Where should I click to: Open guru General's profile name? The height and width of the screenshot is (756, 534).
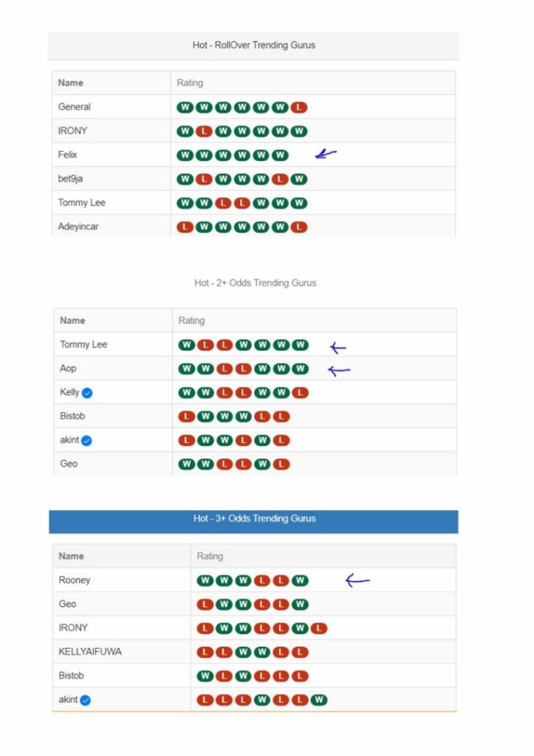(75, 107)
